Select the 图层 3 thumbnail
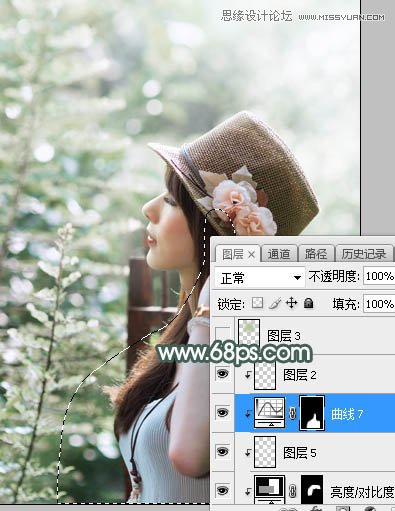This screenshot has height=511, width=395. [249, 332]
